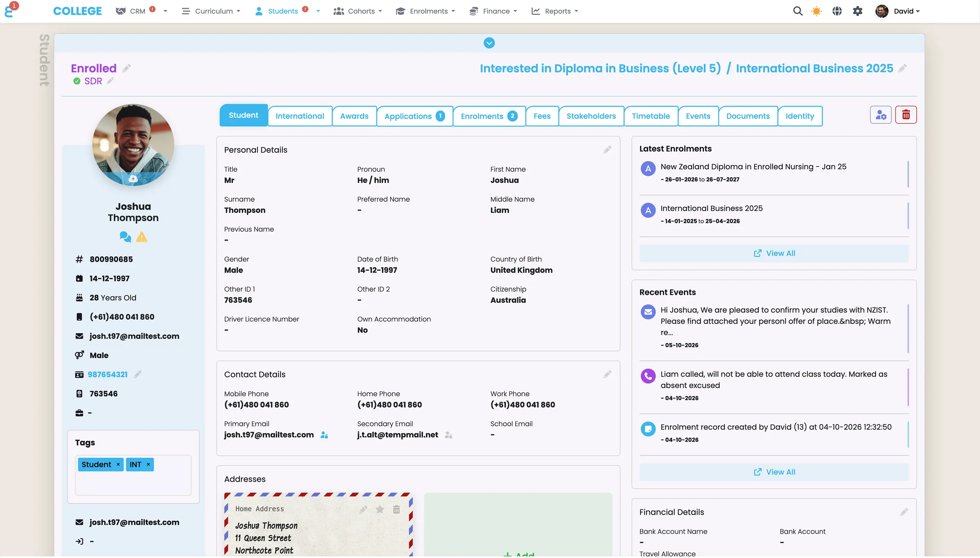Open the CRM dropdown menu
The image size is (980, 558).
click(x=141, y=11)
